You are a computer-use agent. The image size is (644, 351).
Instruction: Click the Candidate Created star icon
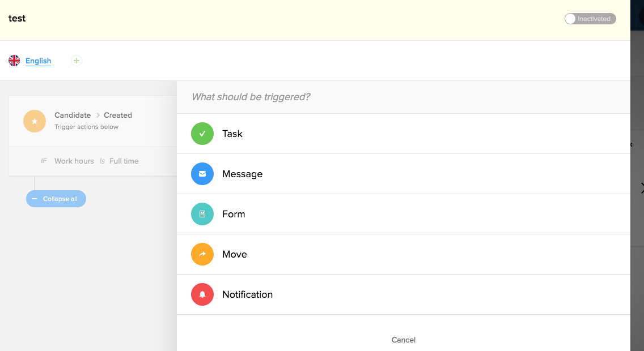click(35, 121)
